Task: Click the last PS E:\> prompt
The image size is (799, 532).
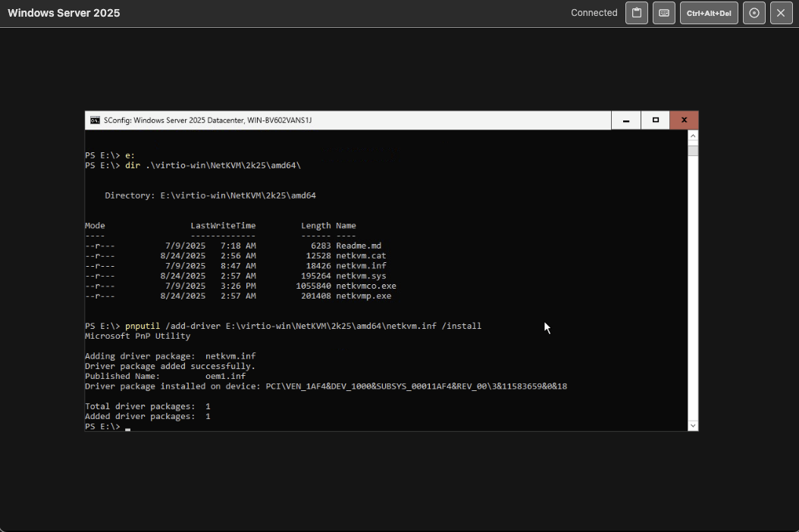Action: [x=102, y=427]
